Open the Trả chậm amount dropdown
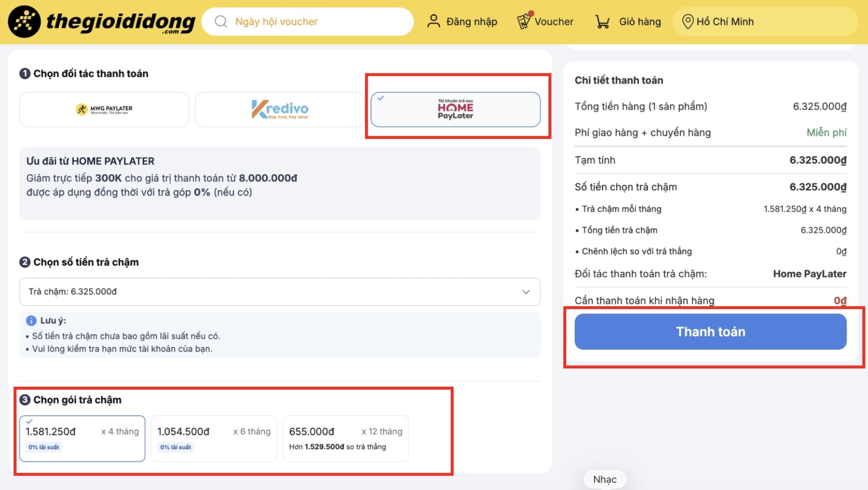The image size is (868, 490). click(x=280, y=292)
